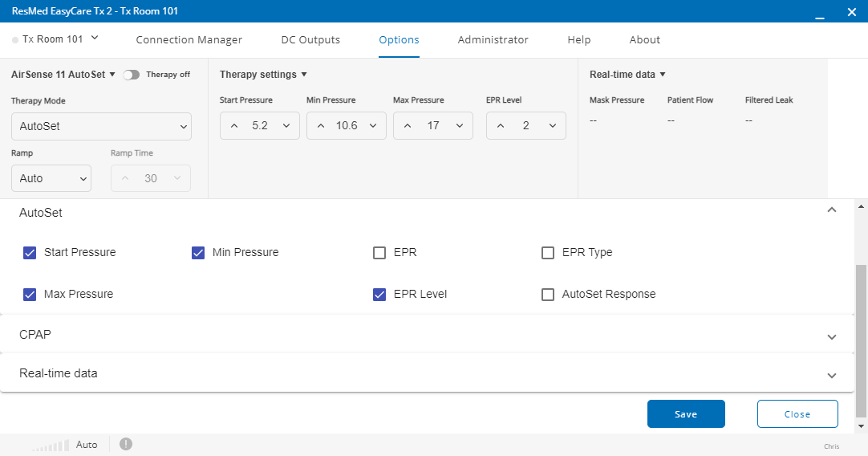Expand the Real-time data options section
The height and width of the screenshot is (456, 868).
pos(831,376)
